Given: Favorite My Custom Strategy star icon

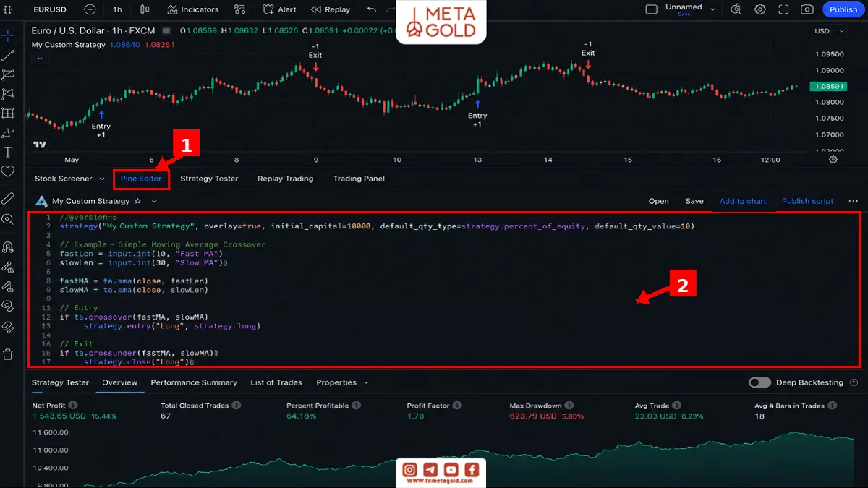Looking at the screenshot, I should point(137,201).
